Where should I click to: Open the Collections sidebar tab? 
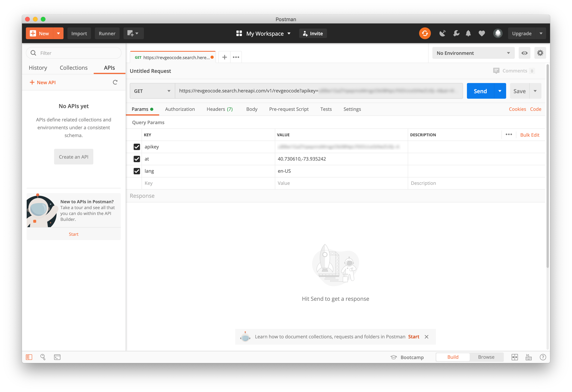pyautogui.click(x=74, y=68)
